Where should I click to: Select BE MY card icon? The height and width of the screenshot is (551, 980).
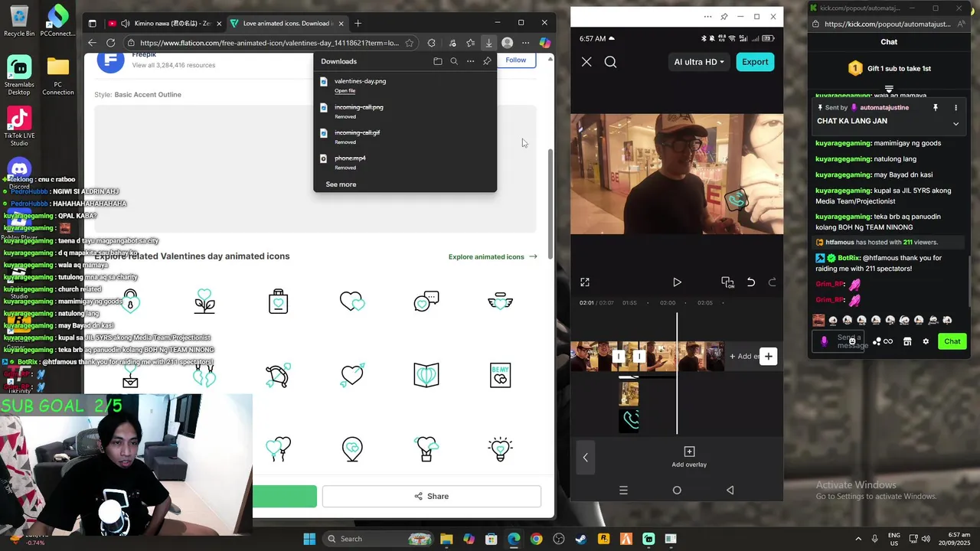[x=500, y=375]
